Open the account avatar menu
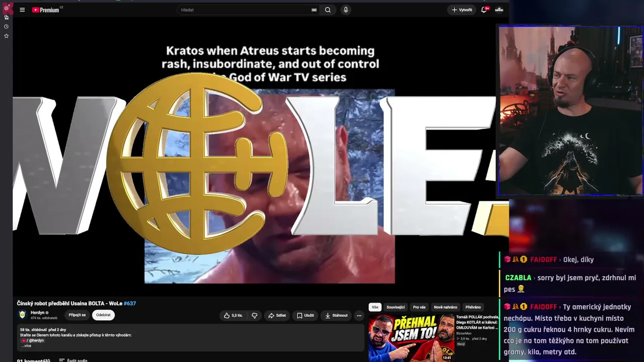Viewport: 644px width, 362px height. (499, 10)
